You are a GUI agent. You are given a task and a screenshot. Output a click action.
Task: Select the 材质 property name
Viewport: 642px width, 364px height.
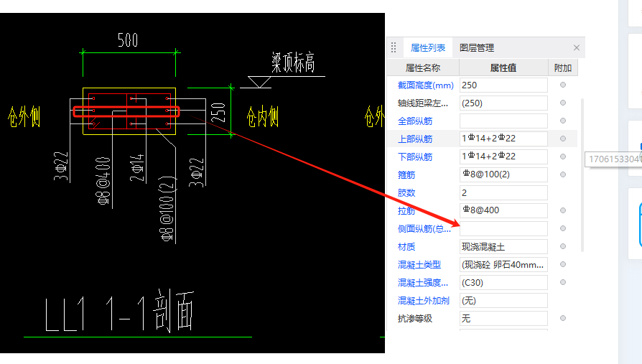coord(406,247)
